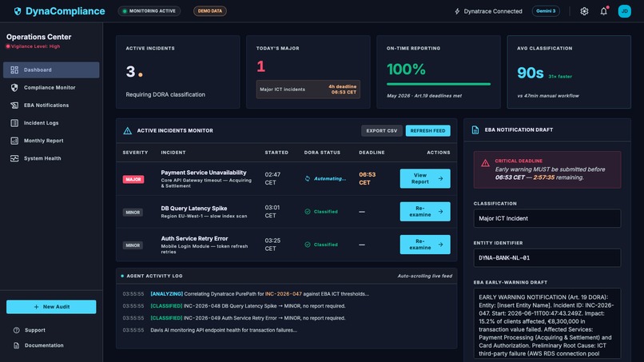644x362 pixels.
Task: Click the Monitoring Active status pill
Action: 149,11
